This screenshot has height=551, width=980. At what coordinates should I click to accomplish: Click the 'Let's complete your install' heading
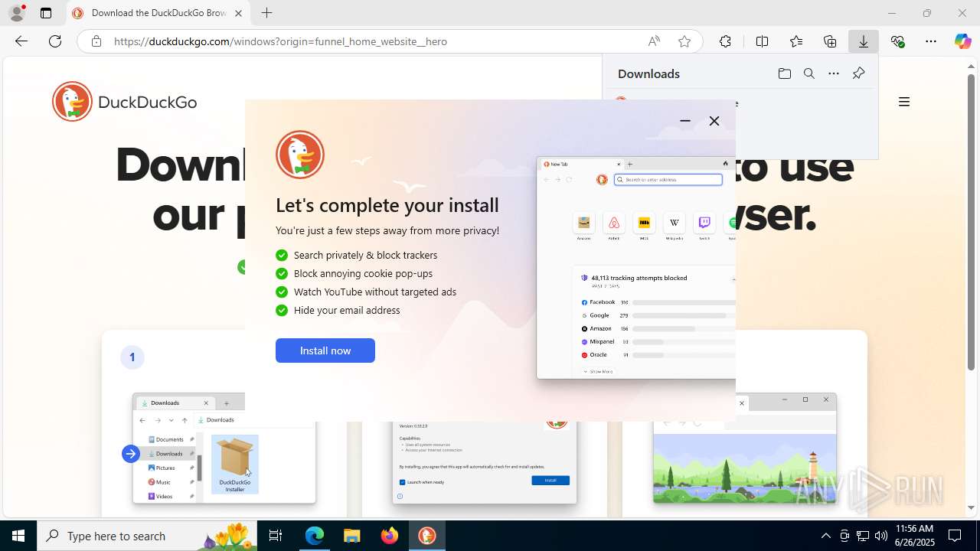pyautogui.click(x=387, y=205)
